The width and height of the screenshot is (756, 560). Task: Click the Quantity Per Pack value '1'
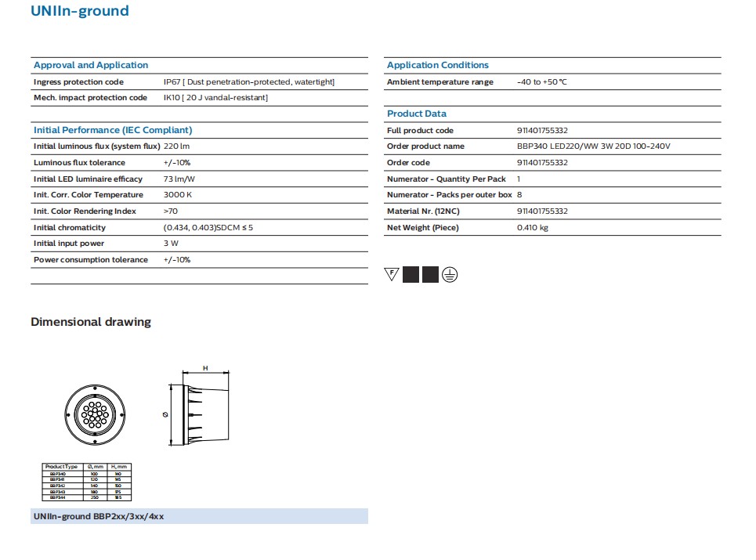[x=519, y=179]
